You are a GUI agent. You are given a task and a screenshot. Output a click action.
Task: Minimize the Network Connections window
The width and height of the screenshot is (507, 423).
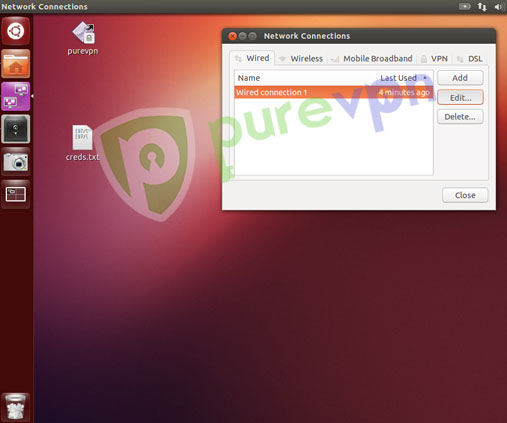pos(242,36)
